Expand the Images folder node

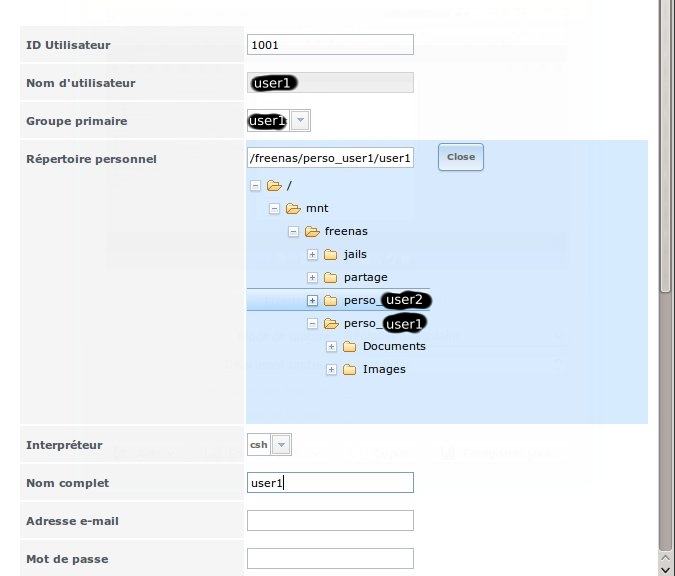[x=331, y=370]
